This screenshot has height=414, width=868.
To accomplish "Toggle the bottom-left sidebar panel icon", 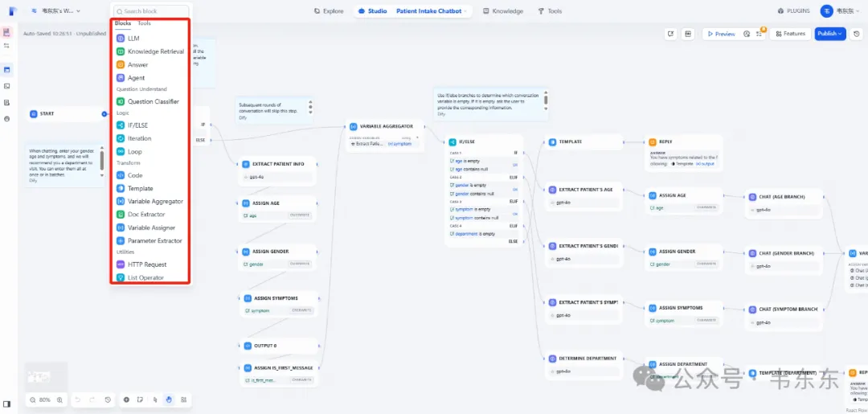I will pos(7,404).
